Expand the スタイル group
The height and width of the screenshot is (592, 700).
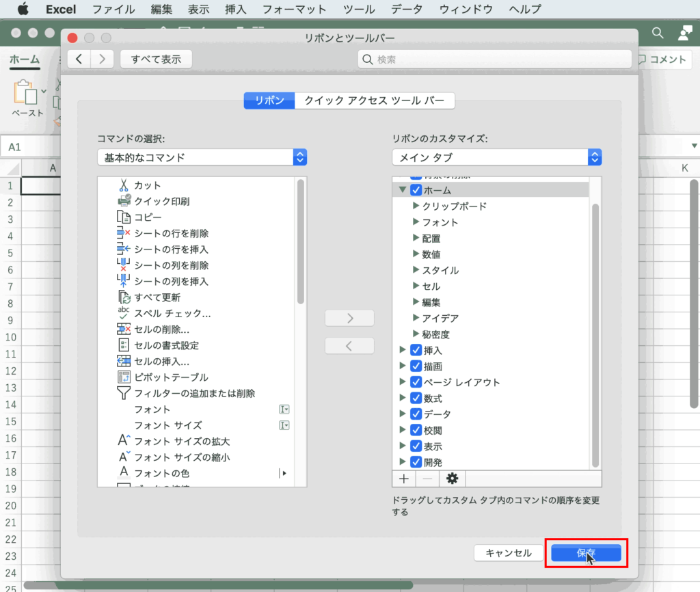416,270
